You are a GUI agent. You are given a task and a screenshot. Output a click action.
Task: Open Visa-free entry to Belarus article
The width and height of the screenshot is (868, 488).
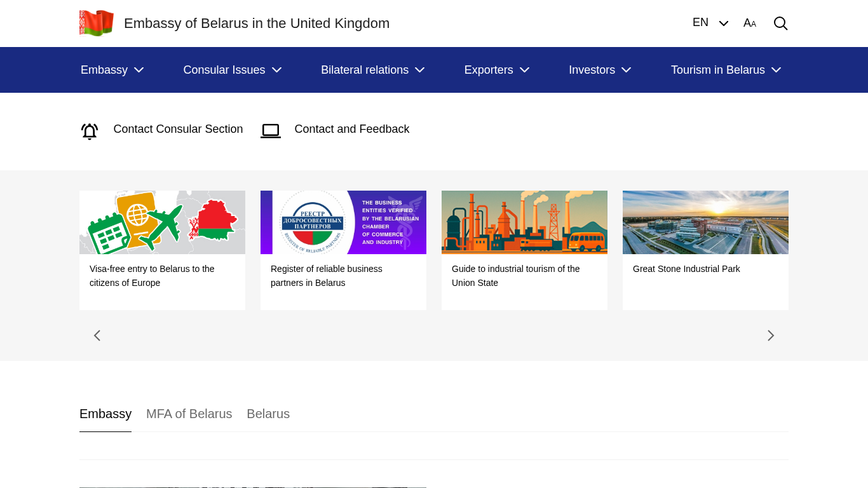(152, 276)
